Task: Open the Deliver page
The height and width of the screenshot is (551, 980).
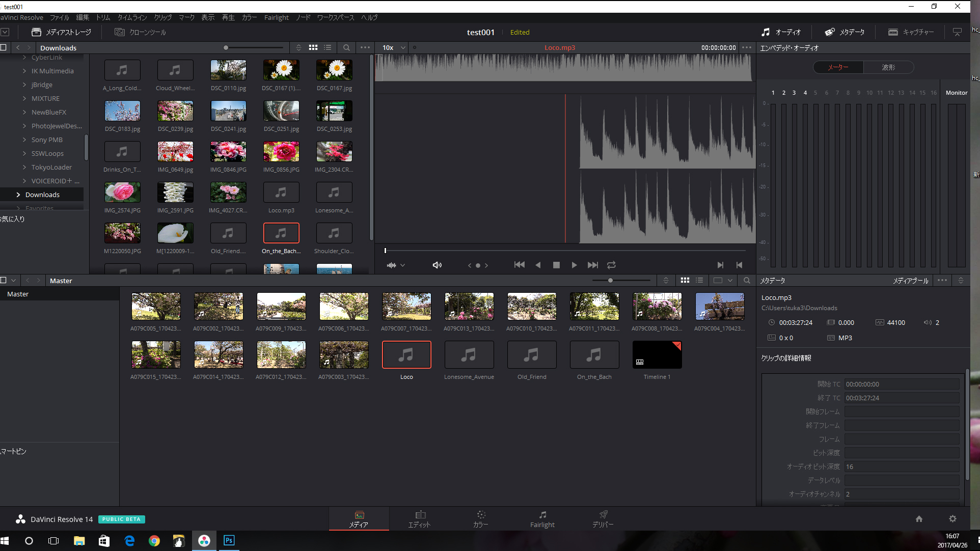Action: 603,519
